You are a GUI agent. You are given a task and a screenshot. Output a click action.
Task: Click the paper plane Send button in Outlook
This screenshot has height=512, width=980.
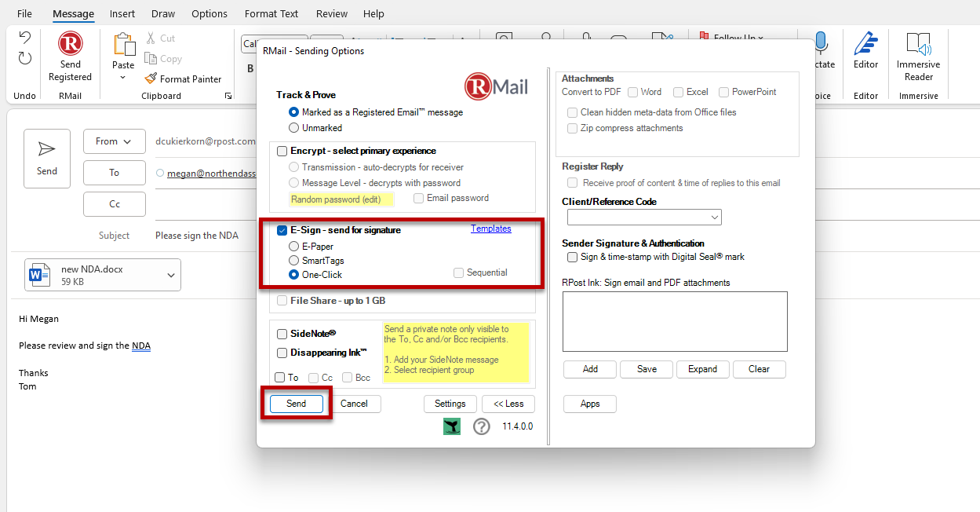pos(47,158)
